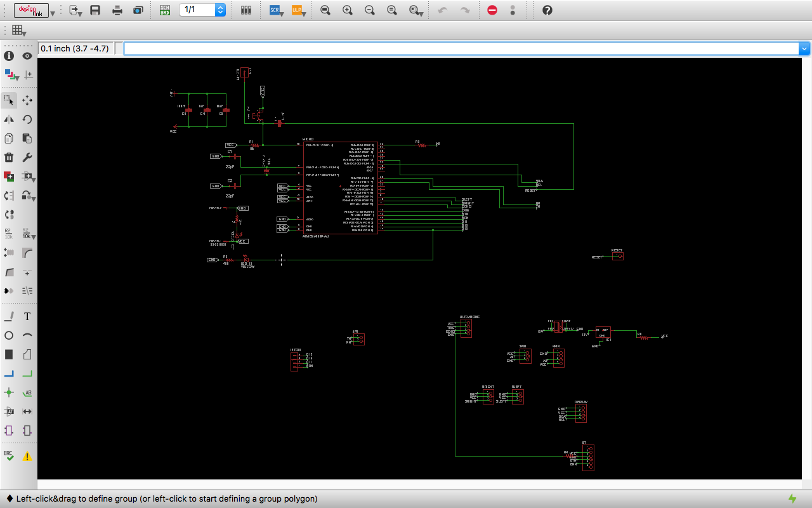Select the Miter corner tool
The width and height of the screenshot is (812, 508).
(x=27, y=252)
